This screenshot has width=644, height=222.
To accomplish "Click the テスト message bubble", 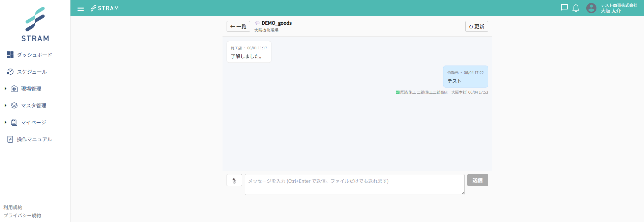I will [466, 76].
